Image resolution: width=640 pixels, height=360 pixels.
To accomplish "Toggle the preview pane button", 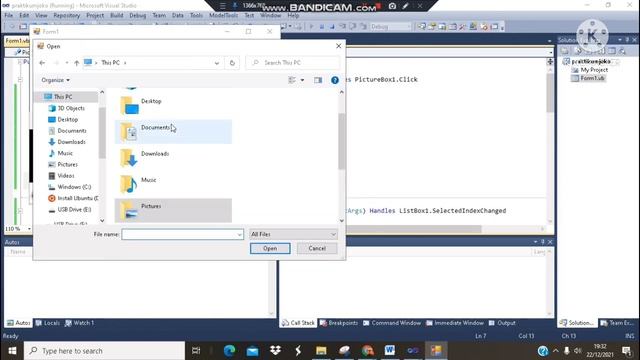I will point(318,80).
